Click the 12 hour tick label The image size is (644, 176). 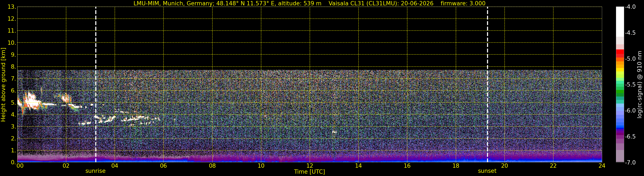coord(310,166)
